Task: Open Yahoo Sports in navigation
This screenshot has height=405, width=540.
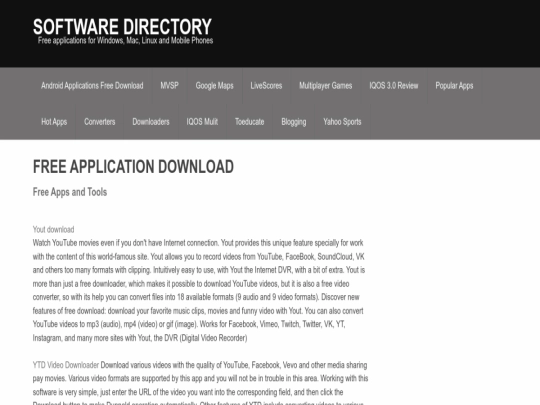Action: tap(342, 122)
